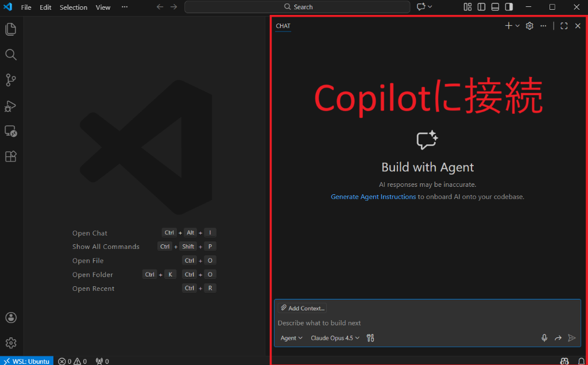Start a new chat with plus icon
The width and height of the screenshot is (588, 365).
pos(509,25)
